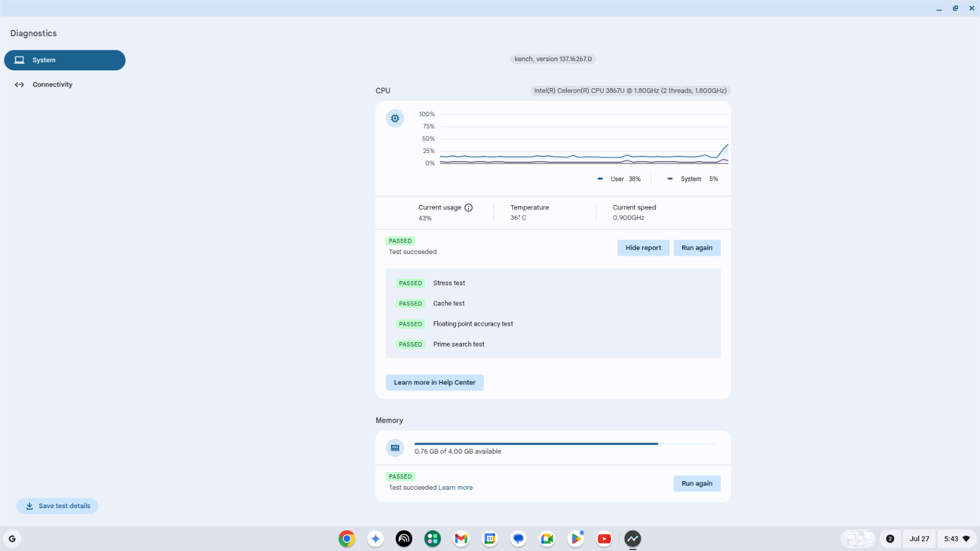Open Gmail from the shelf
Viewport: 980px width, 551px height.
pyautogui.click(x=461, y=539)
